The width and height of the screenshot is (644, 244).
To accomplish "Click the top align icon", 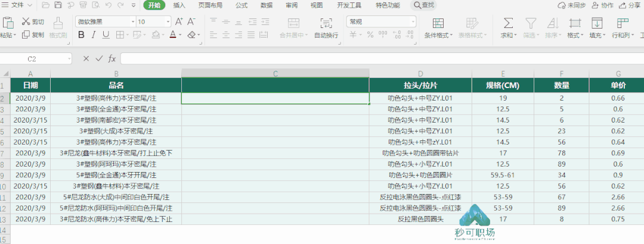I will pos(213,22).
